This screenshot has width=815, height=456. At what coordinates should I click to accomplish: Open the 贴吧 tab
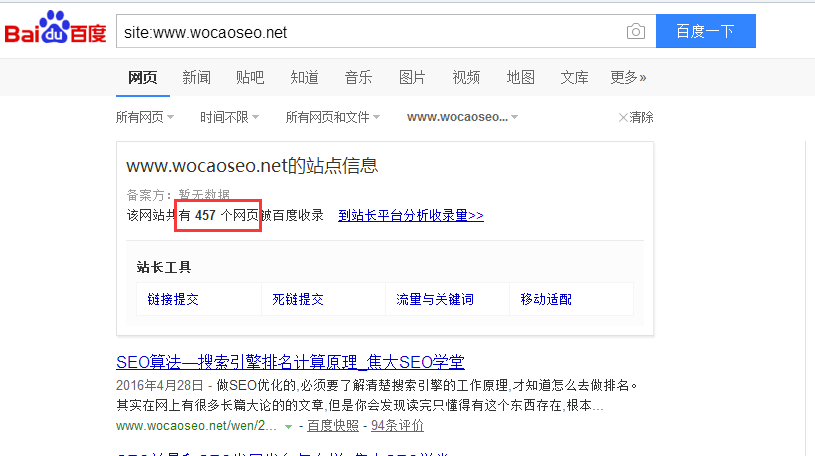(x=250, y=78)
